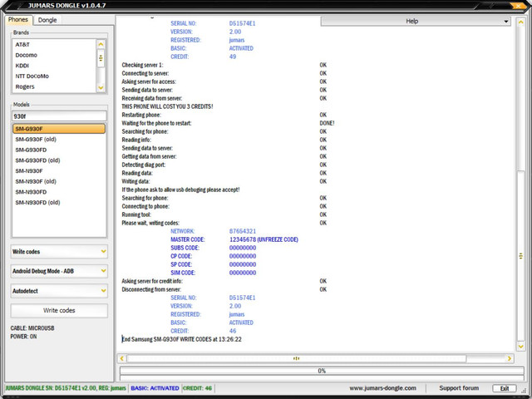Click log scroll down arrow
Image resolution: width=532 pixels, height=399 pixels.
pyautogui.click(x=520, y=347)
